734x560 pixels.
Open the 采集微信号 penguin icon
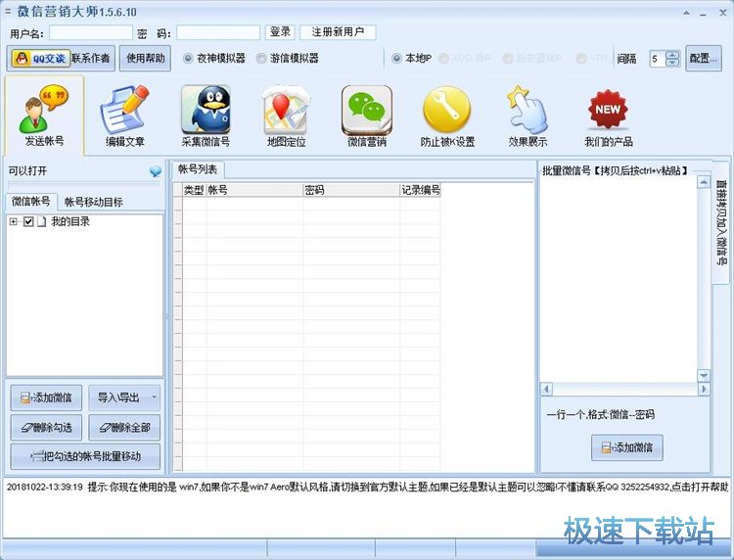(x=206, y=116)
